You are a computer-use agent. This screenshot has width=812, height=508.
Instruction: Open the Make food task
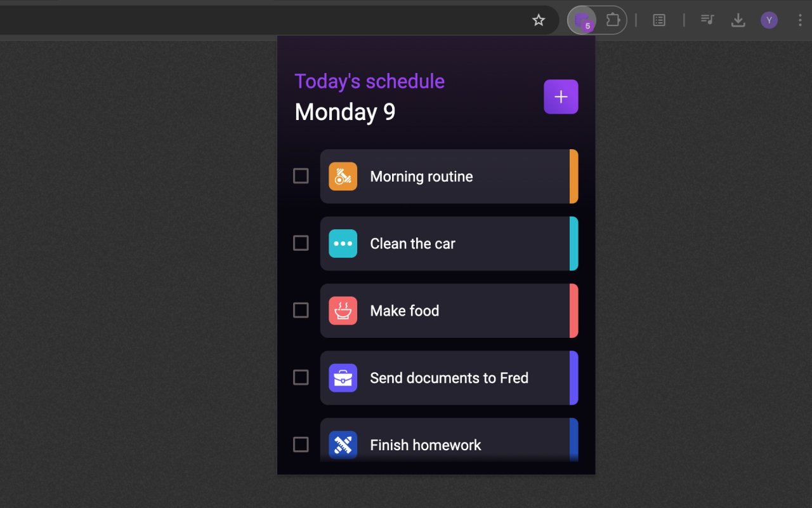449,311
